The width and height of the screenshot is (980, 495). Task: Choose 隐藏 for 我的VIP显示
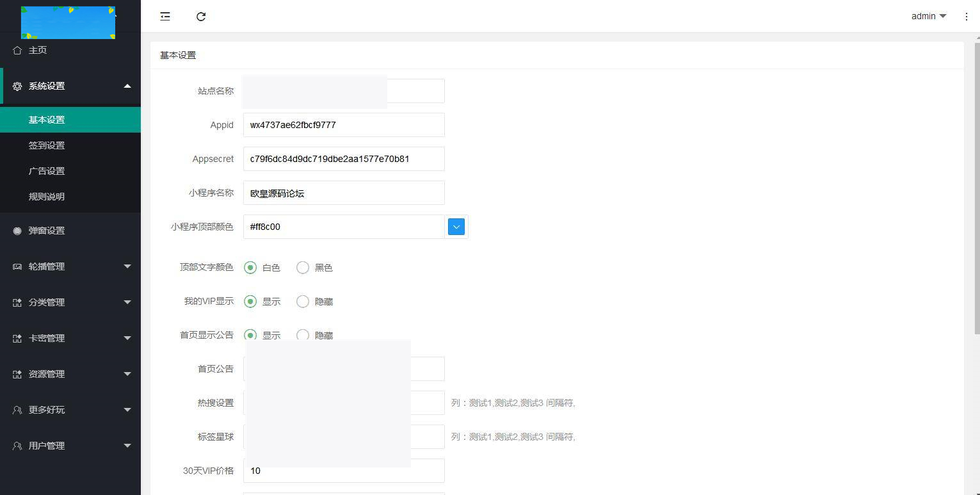(302, 302)
